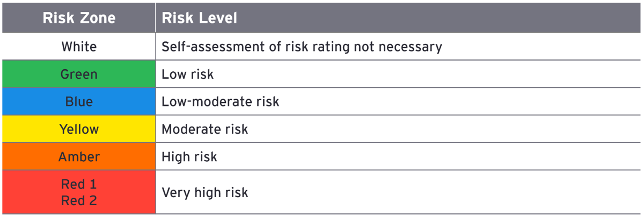
Task: Select the Low risk text
Action: pos(187,74)
